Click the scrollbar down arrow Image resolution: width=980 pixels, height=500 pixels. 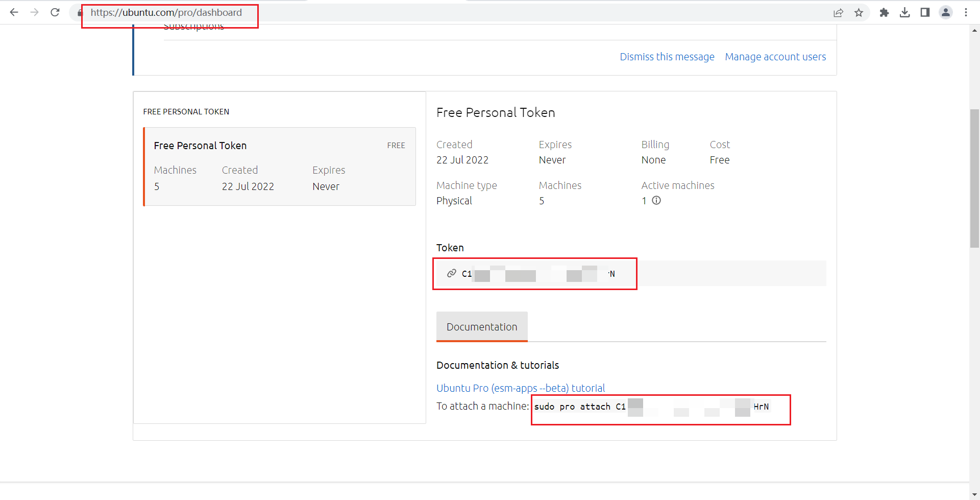[974, 495]
